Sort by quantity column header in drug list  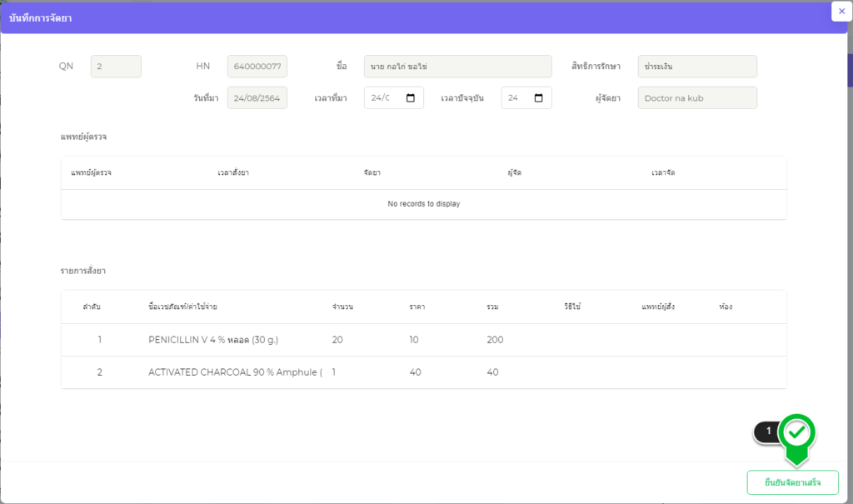click(342, 307)
